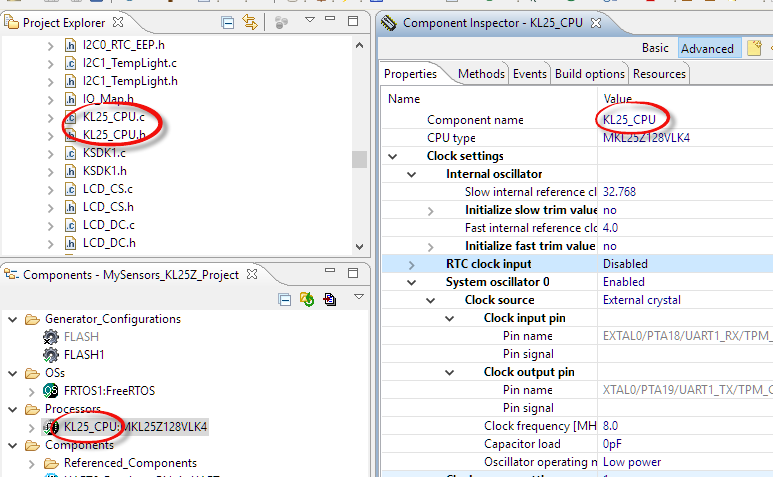
Task: Expand the LCD_CS.c tree node
Action: pyautogui.click(x=51, y=190)
